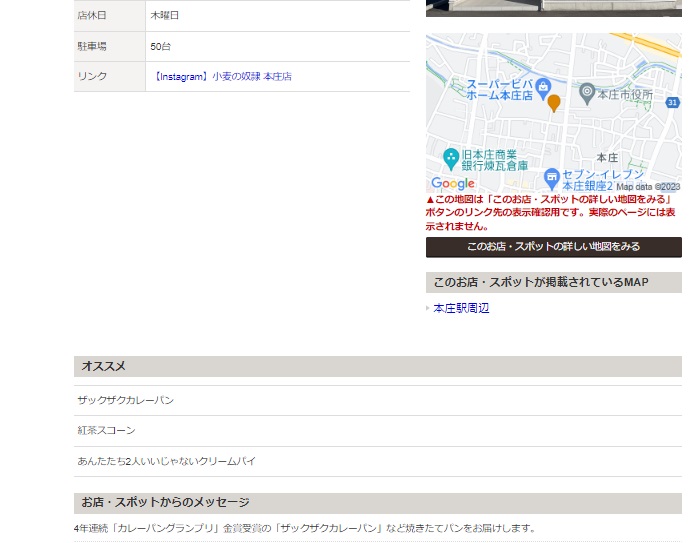
Task: Select the ザックザクカレーパン recommended item
Action: pos(125,400)
